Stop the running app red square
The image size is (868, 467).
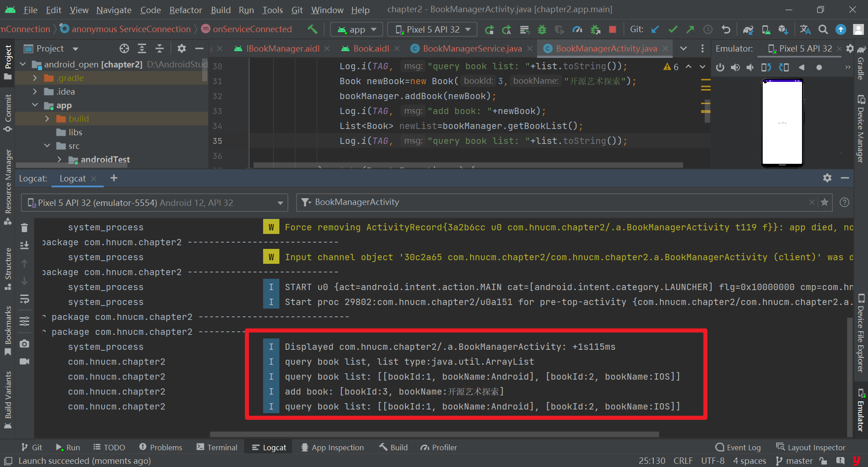coord(613,29)
